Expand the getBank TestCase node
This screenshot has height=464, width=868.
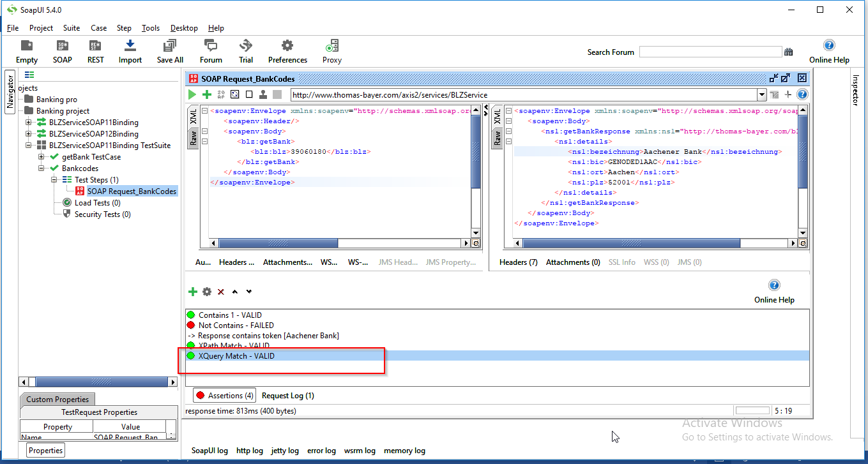coord(42,157)
